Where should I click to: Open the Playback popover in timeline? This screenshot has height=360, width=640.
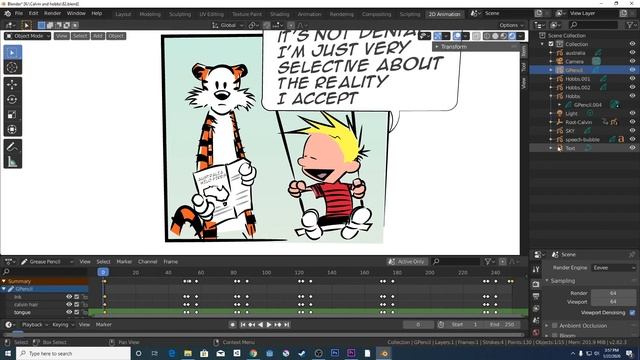click(34, 324)
